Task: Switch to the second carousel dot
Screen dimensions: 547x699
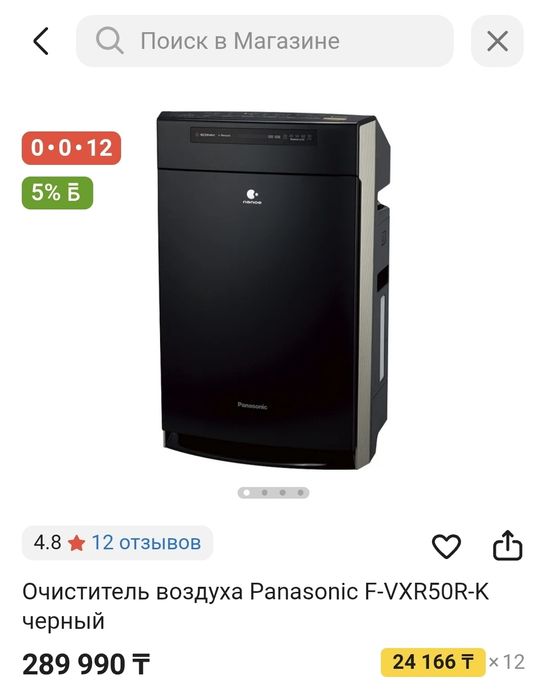Action: tap(264, 493)
